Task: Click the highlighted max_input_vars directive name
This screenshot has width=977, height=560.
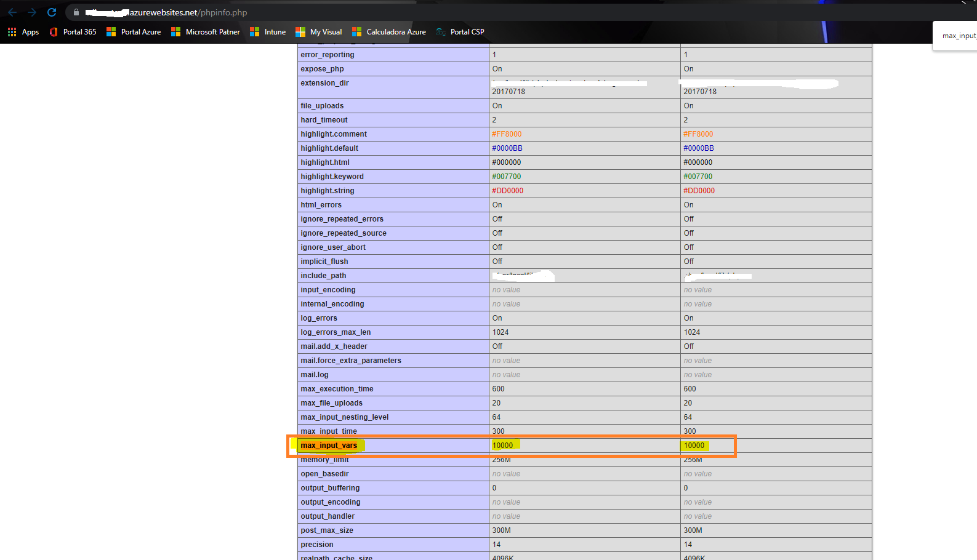Action: (x=329, y=446)
